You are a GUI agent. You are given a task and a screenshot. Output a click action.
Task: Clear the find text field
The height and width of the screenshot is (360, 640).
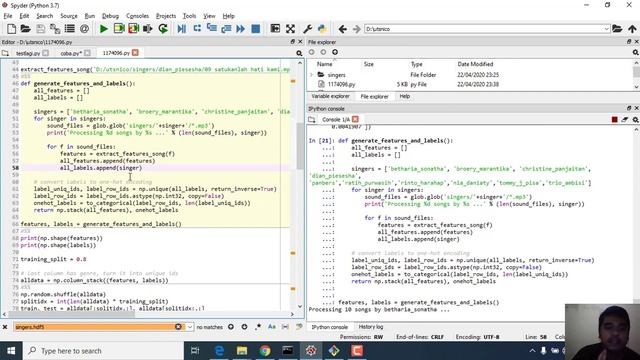(178, 327)
